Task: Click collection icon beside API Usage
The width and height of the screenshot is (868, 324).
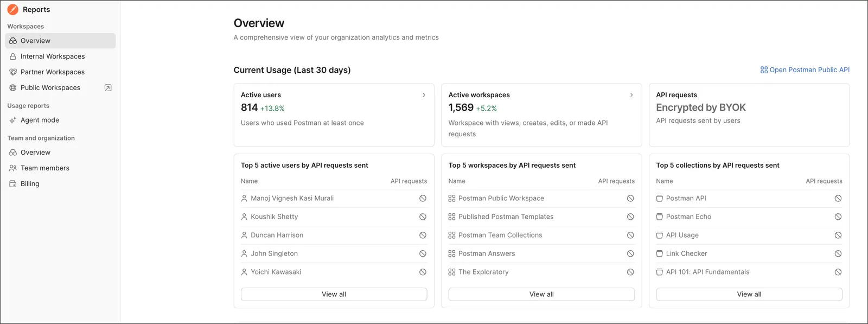Action: point(660,236)
